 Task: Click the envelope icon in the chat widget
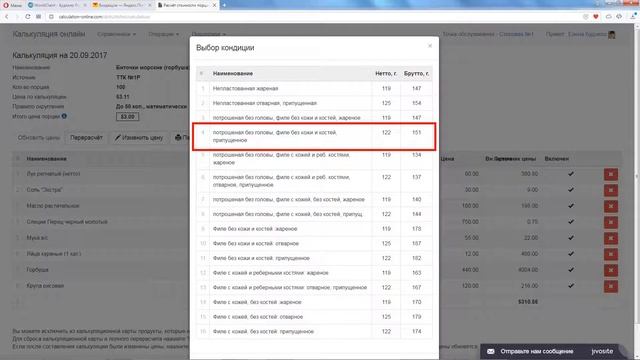491,351
